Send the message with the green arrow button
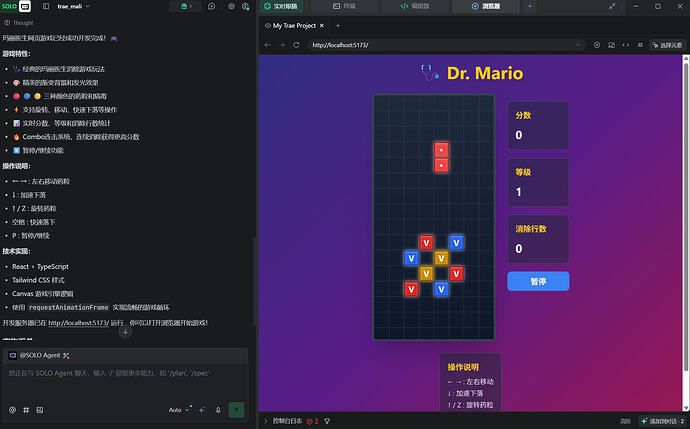690x429 pixels. coord(236,410)
